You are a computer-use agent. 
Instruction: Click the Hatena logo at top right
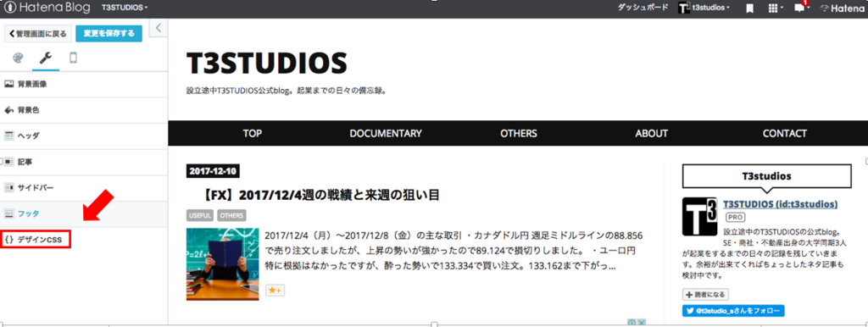(x=842, y=8)
